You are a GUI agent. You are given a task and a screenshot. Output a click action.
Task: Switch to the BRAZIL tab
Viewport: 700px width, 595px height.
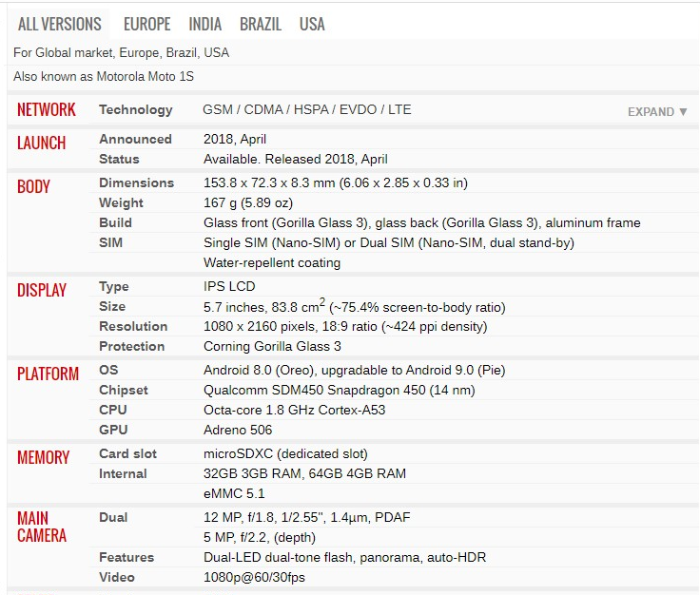tap(261, 24)
